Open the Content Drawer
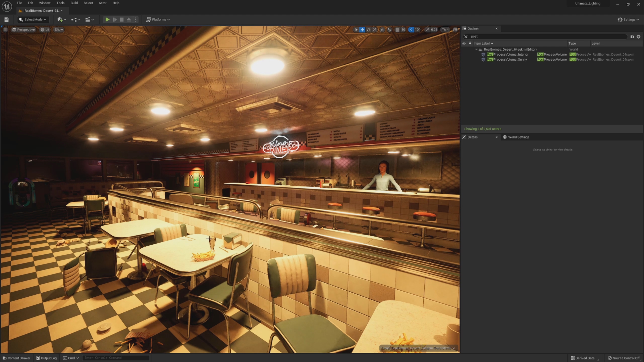This screenshot has height=362, width=644. 16,358
